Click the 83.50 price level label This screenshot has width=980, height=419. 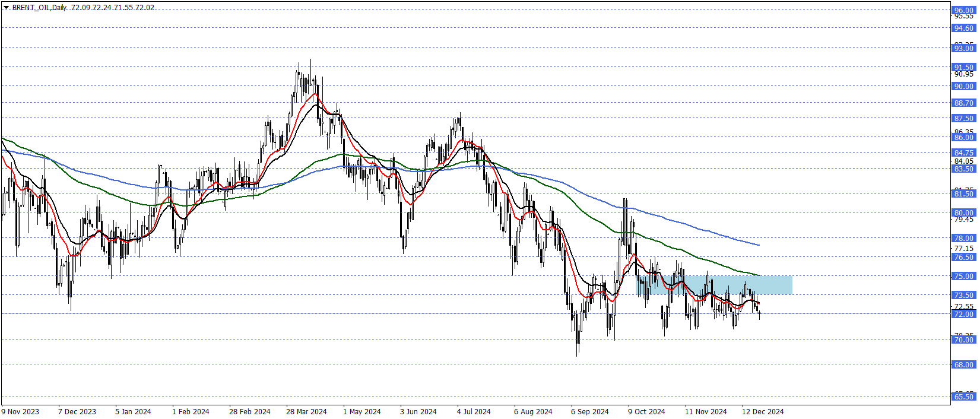[963, 169]
